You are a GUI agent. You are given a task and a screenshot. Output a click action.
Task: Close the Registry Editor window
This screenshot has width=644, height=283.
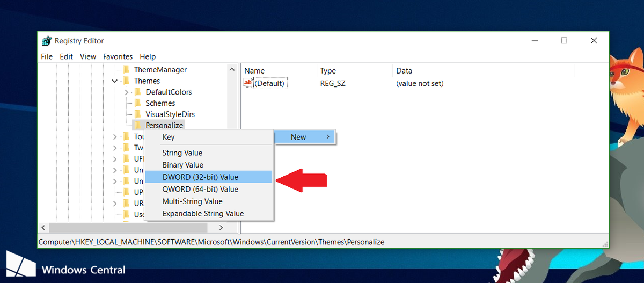(x=594, y=41)
